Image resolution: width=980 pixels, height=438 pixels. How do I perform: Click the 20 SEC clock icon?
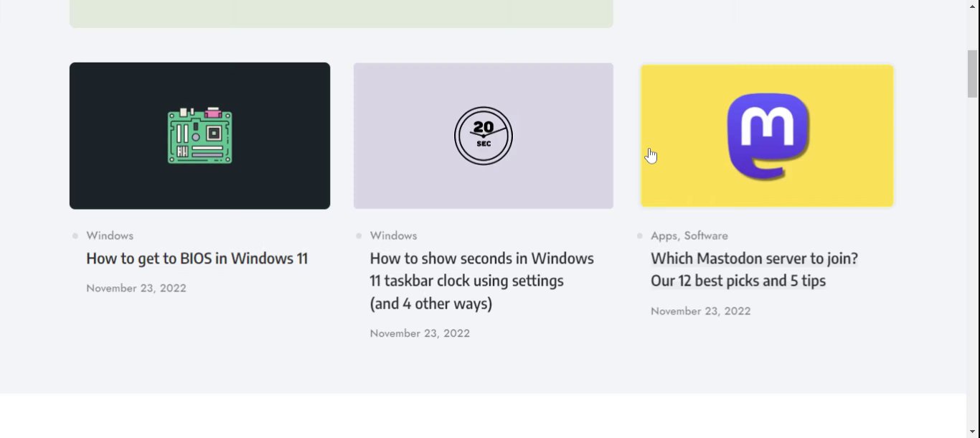click(484, 136)
